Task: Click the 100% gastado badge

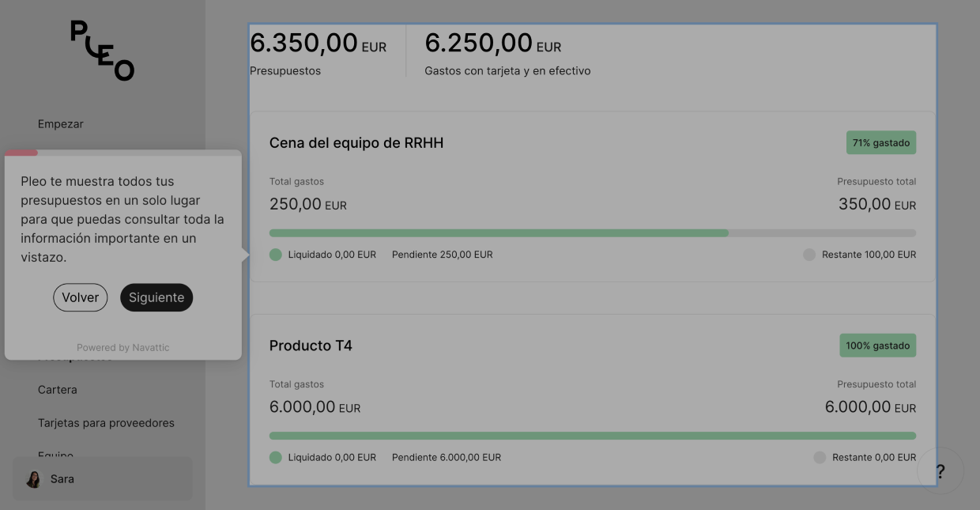Action: [x=877, y=346]
